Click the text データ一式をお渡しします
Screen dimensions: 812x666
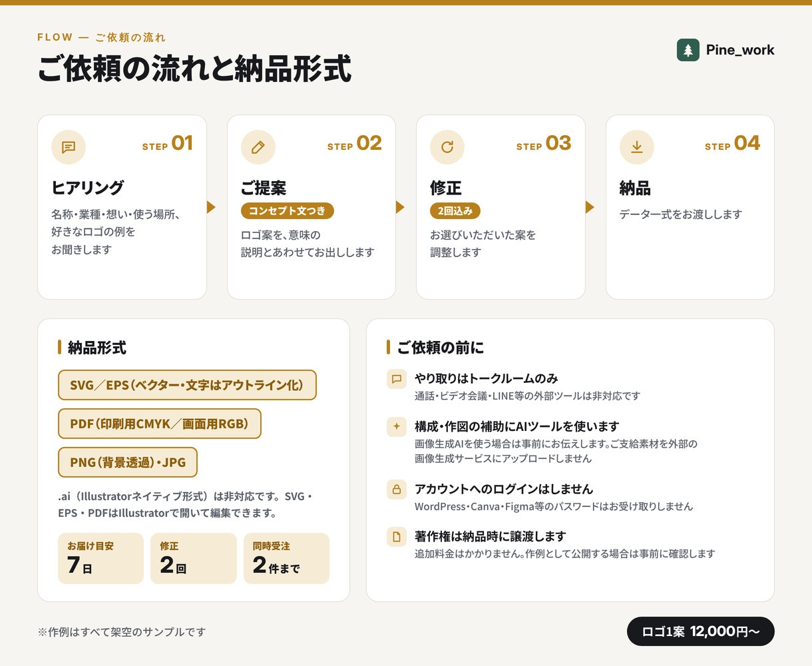pyautogui.click(x=681, y=214)
